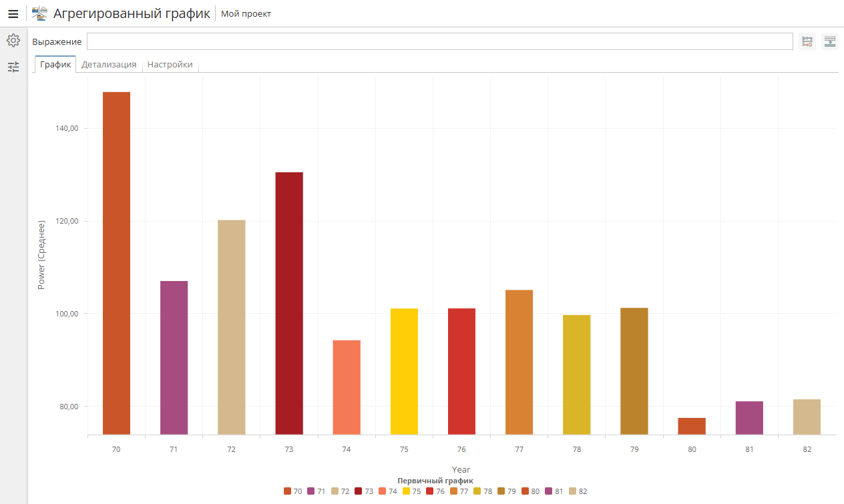Open the Настройки tab
Viewport: 844px width, 504px height.
[x=170, y=65]
